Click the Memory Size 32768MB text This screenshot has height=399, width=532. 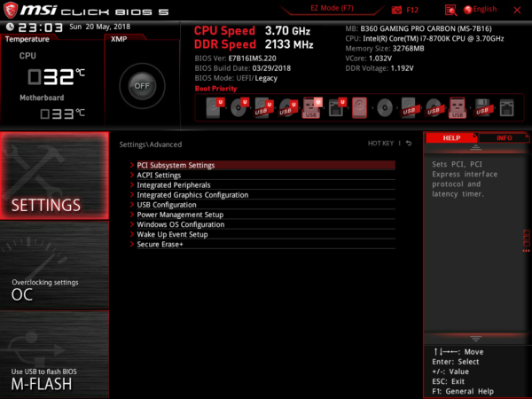[x=385, y=49]
